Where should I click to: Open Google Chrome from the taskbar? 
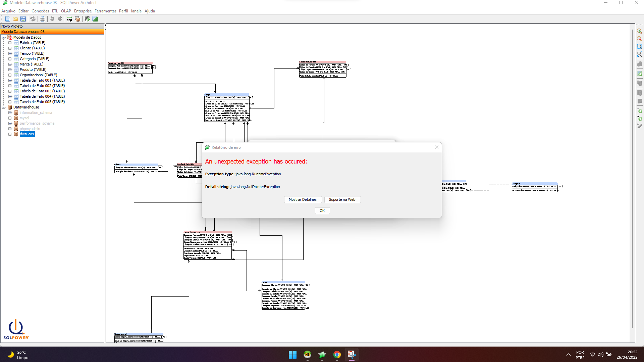click(337, 355)
